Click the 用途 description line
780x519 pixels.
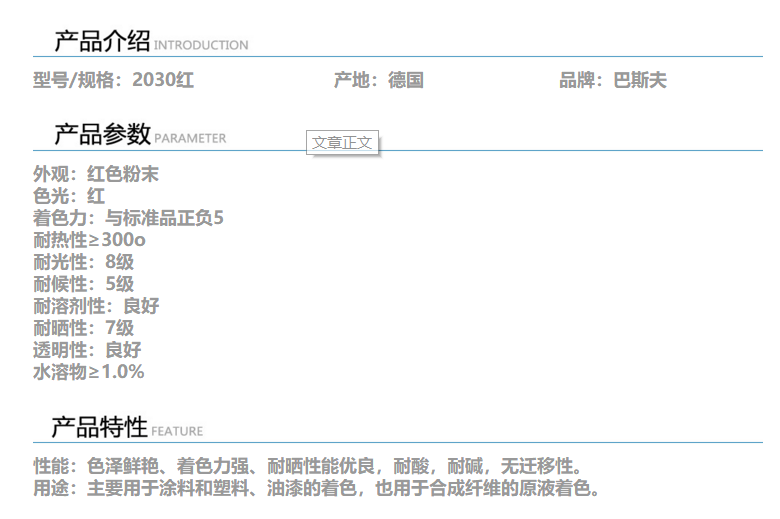click(318, 489)
